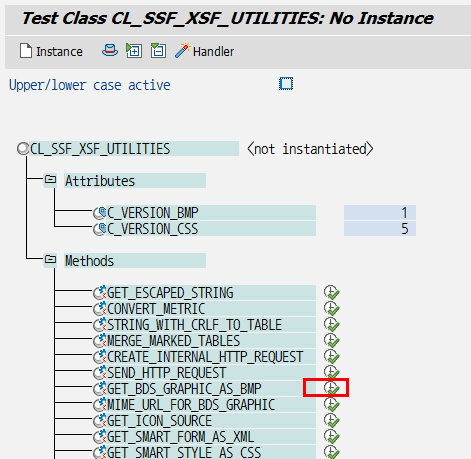This screenshot has height=459, width=471.
Task: Execute method GET_ESCAPED_STRING
Action: coord(331,292)
